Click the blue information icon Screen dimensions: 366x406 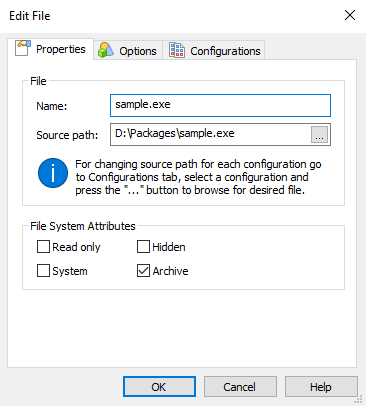[x=53, y=173]
